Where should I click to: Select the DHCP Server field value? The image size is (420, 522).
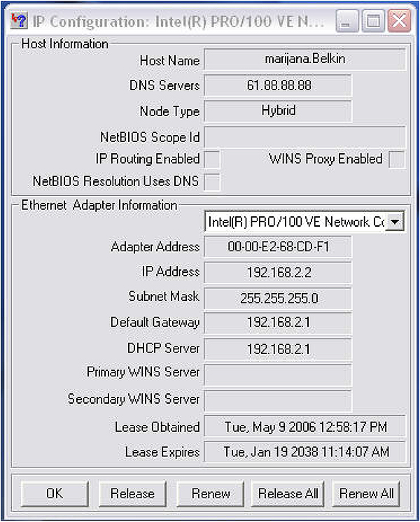coord(278,349)
